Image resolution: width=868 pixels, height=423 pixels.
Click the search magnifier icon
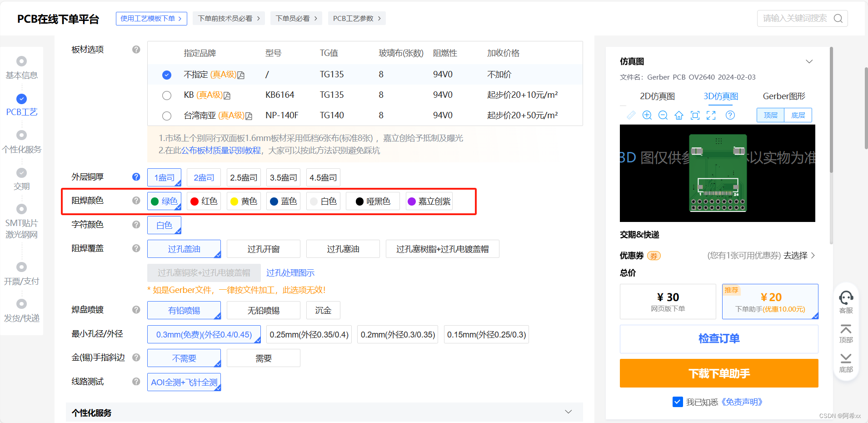[838, 18]
